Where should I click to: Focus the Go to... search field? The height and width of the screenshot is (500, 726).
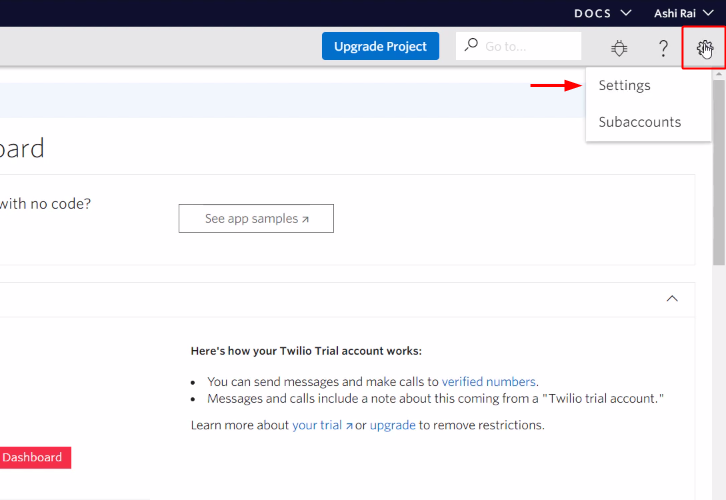[x=518, y=46]
